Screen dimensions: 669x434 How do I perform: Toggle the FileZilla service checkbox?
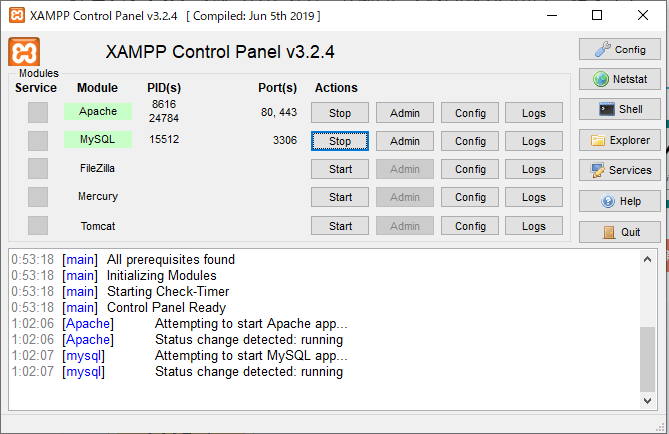point(38,169)
